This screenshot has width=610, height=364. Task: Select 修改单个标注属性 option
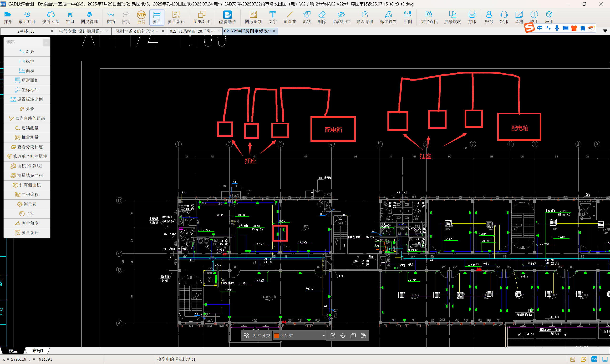click(x=27, y=157)
